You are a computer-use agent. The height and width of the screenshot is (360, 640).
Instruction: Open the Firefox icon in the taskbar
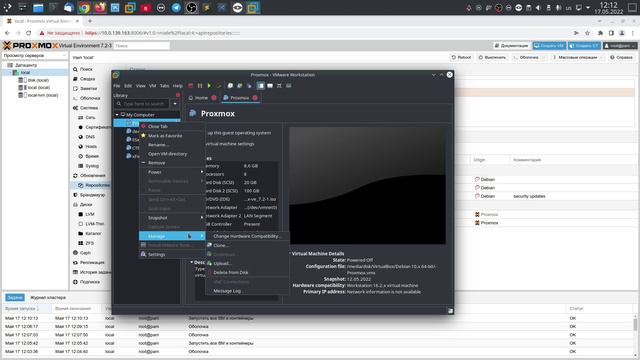coord(100,7)
